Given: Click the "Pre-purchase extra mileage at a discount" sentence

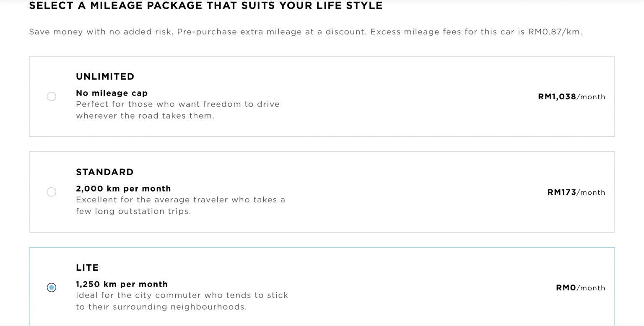Looking at the screenshot, I should (272, 32).
